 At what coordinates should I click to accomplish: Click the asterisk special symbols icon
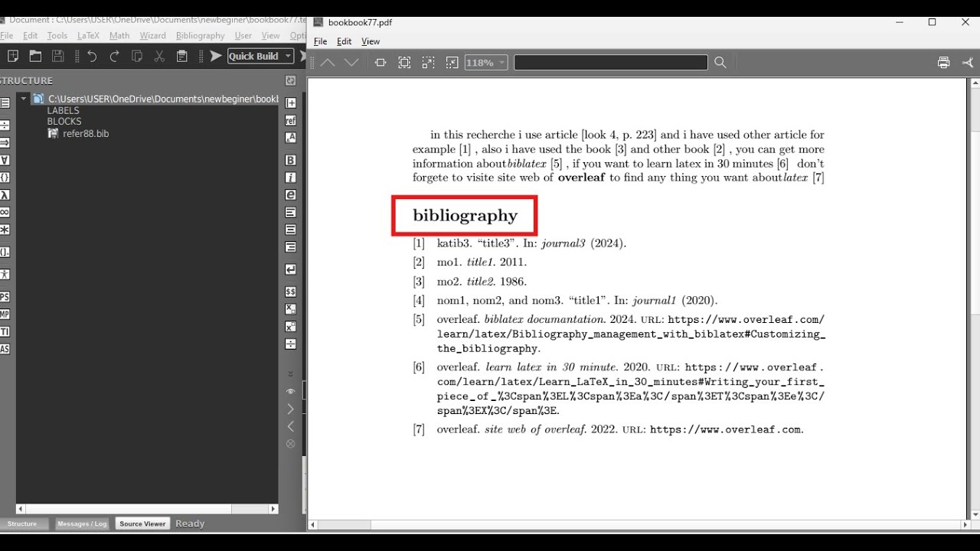coord(5,230)
